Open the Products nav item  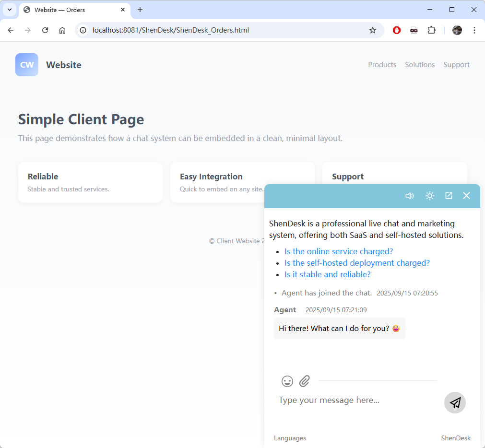(x=382, y=65)
